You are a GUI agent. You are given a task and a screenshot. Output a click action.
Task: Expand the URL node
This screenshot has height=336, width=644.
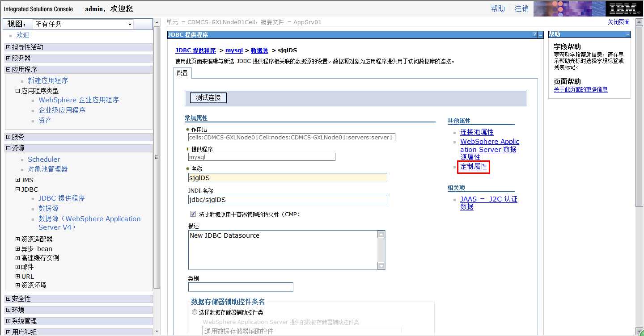click(18, 276)
